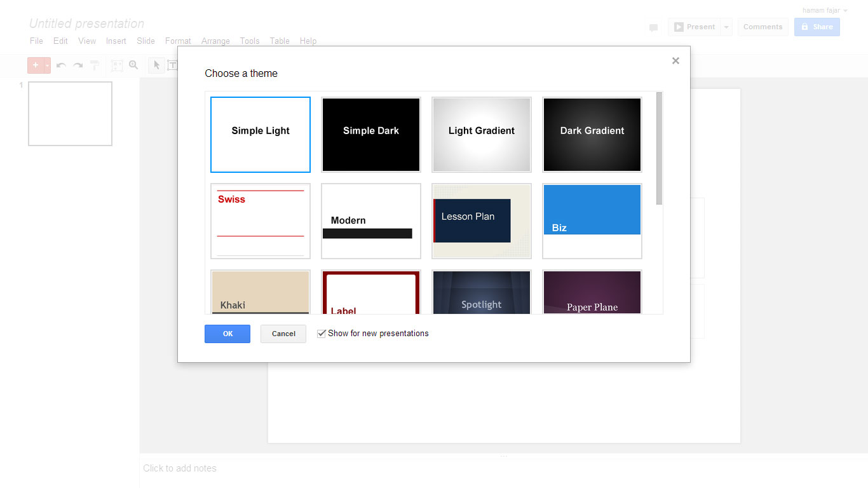Confirm theme with OK button
Image resolution: width=868 pixels, height=488 pixels.
pos(227,334)
